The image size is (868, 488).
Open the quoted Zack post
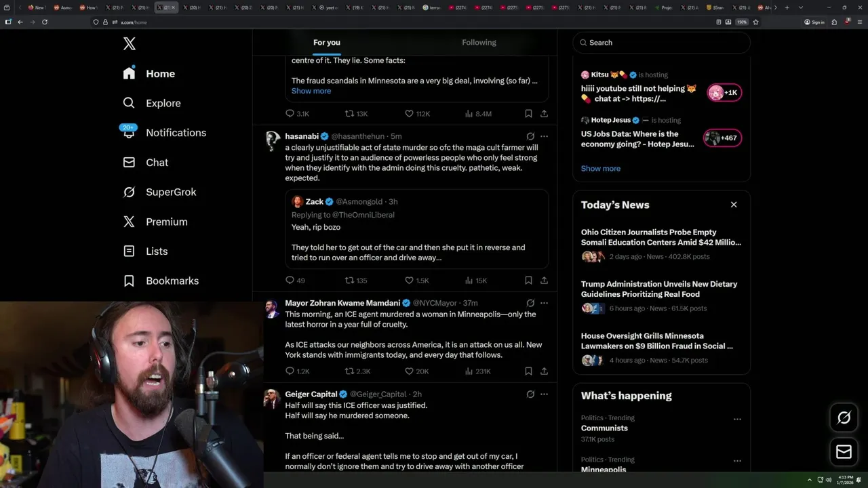coord(417,229)
